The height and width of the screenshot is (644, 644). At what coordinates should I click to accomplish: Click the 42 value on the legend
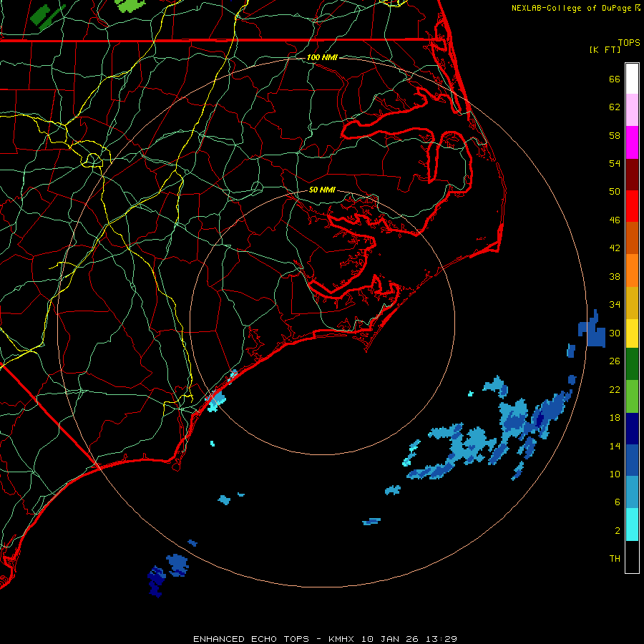(615, 248)
